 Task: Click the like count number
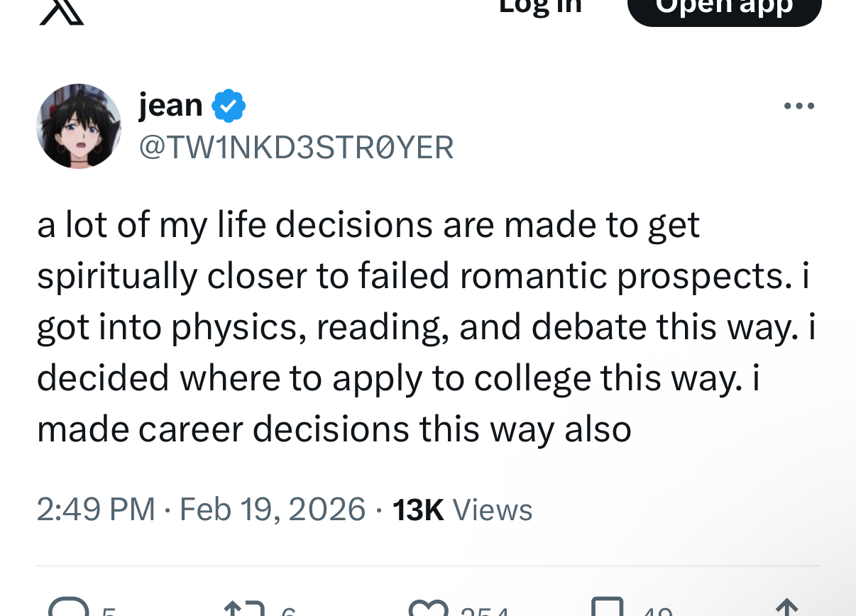click(484, 612)
